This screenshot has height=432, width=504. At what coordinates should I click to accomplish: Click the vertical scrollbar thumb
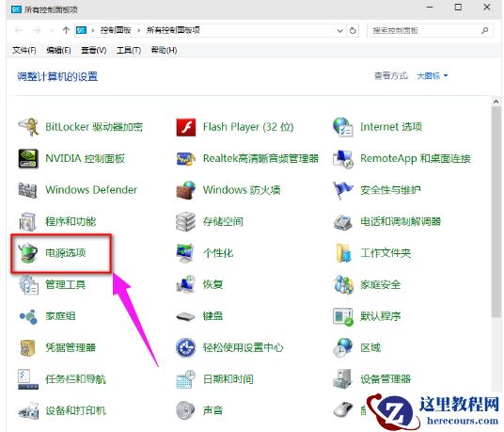point(496,213)
